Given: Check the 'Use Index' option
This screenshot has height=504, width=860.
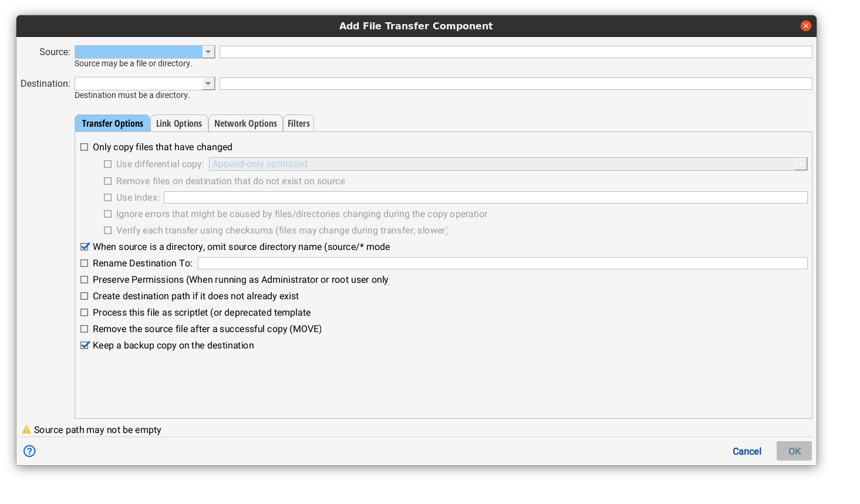Looking at the screenshot, I should (x=107, y=197).
